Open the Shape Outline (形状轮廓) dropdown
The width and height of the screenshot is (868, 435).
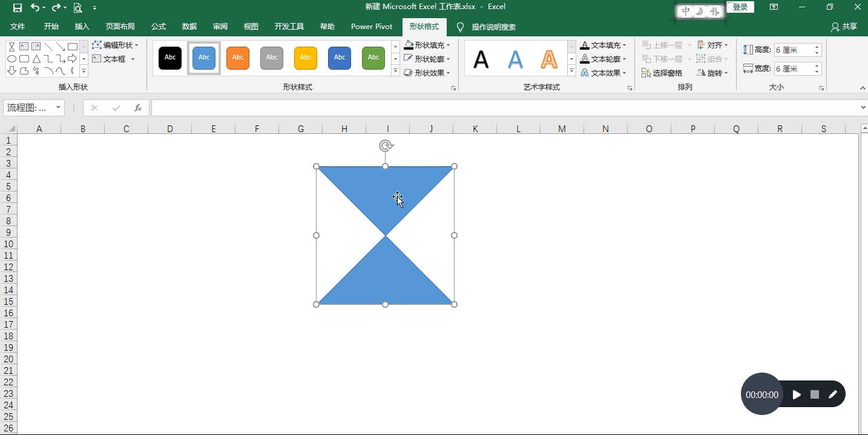coord(427,59)
